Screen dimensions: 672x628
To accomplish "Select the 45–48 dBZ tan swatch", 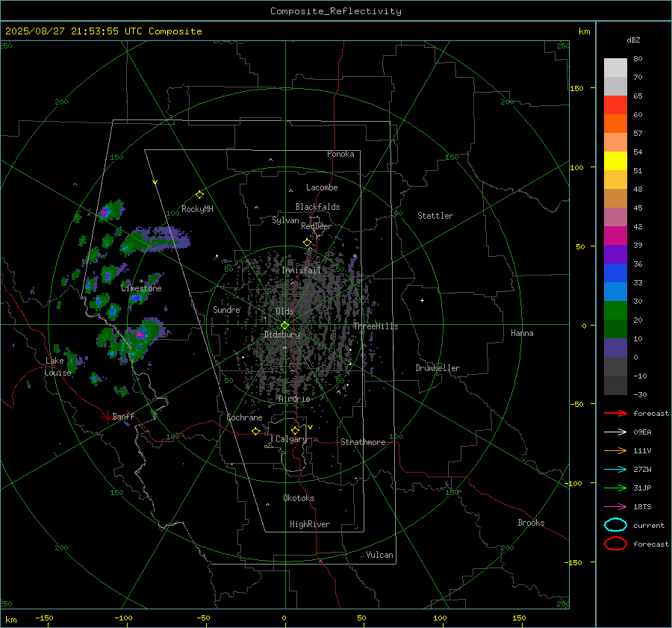I will pos(615,199).
